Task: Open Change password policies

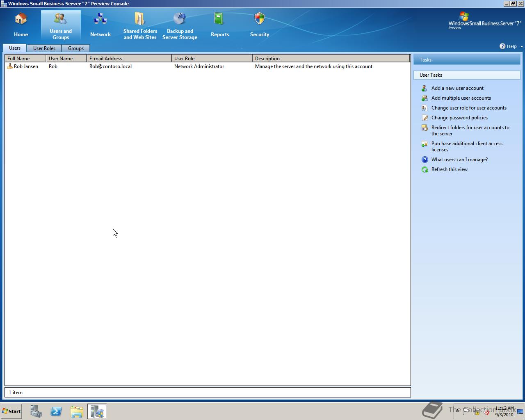Action: (x=459, y=118)
